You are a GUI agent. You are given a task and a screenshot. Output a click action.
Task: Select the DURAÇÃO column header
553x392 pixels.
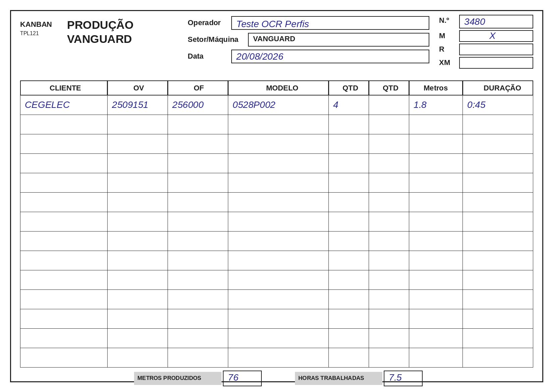point(498,88)
